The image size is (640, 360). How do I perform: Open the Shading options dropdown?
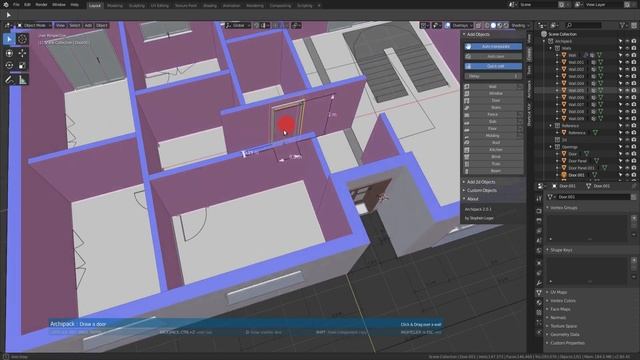(520, 25)
